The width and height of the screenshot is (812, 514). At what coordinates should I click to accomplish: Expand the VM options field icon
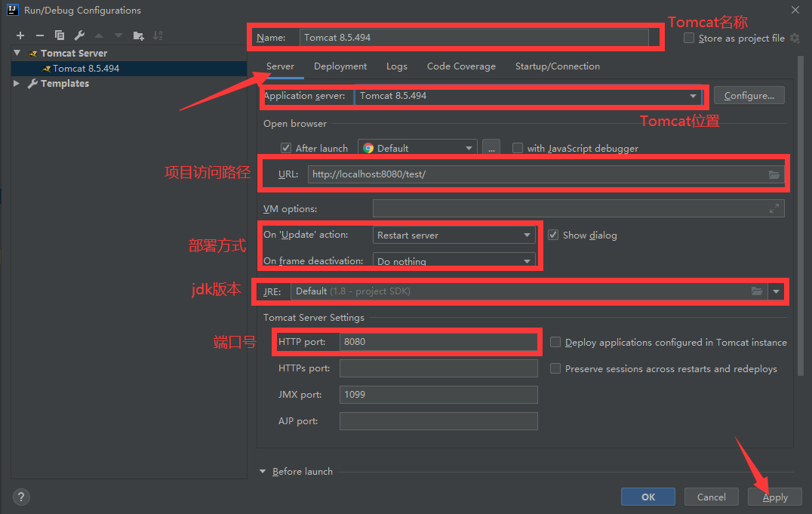click(x=774, y=208)
